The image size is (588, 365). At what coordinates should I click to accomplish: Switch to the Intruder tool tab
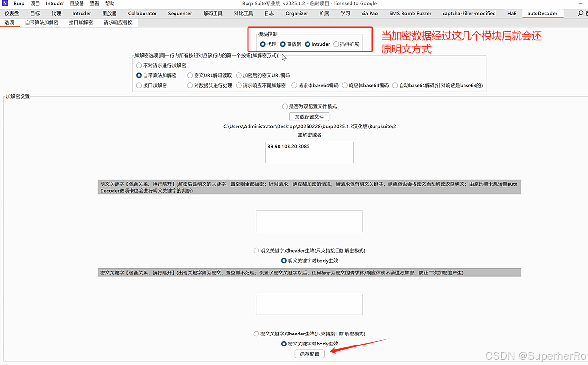tap(82, 13)
